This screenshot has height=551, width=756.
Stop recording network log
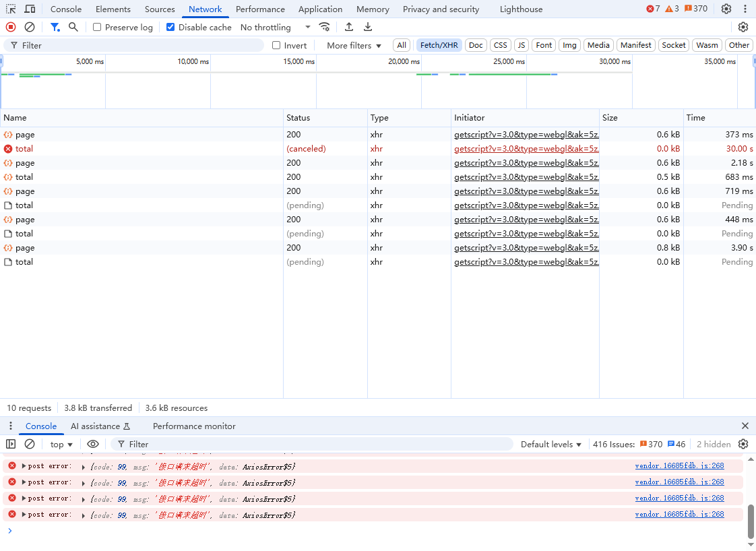pyautogui.click(x=11, y=27)
